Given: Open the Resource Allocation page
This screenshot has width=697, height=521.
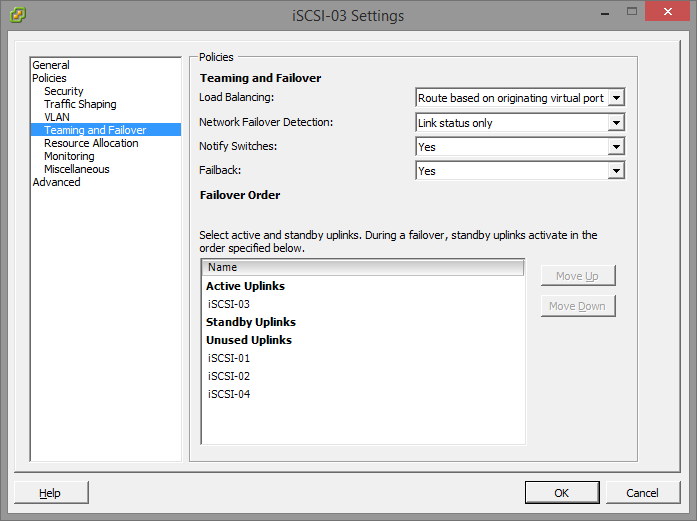Looking at the screenshot, I should [x=91, y=143].
